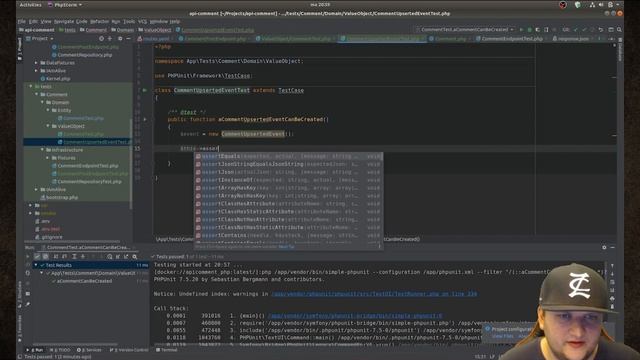Click Activities in the top system bar
The image size is (640, 360).
coord(31,5)
